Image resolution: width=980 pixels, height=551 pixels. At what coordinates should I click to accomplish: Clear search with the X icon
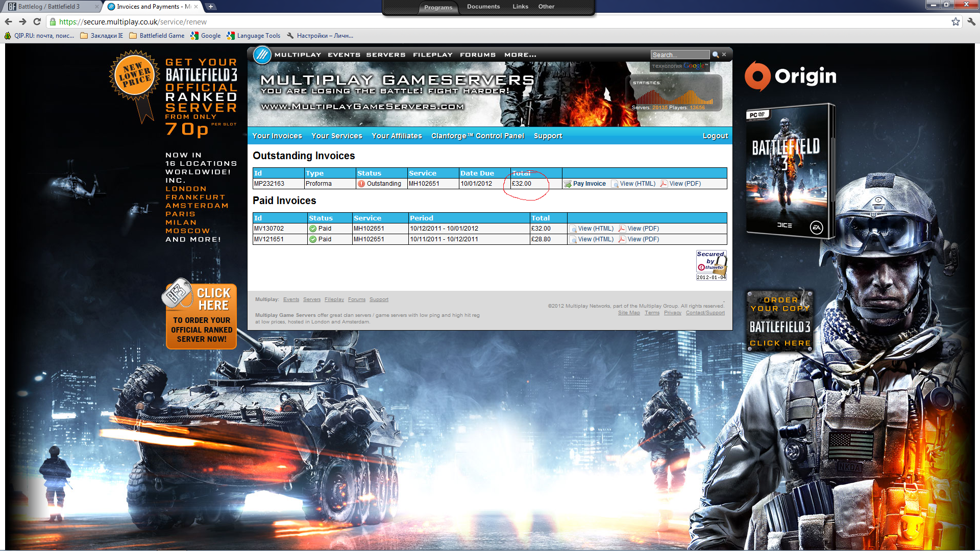[x=724, y=55]
